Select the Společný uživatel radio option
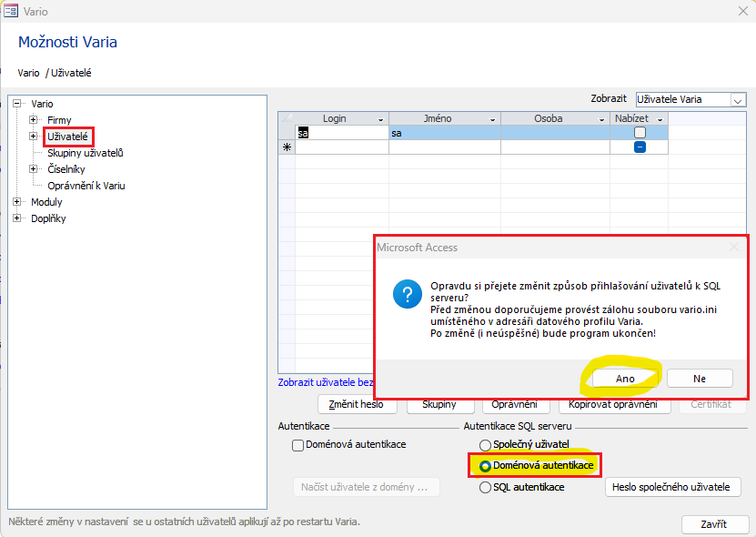Image resolution: width=756 pixels, height=537 pixels. (x=486, y=444)
